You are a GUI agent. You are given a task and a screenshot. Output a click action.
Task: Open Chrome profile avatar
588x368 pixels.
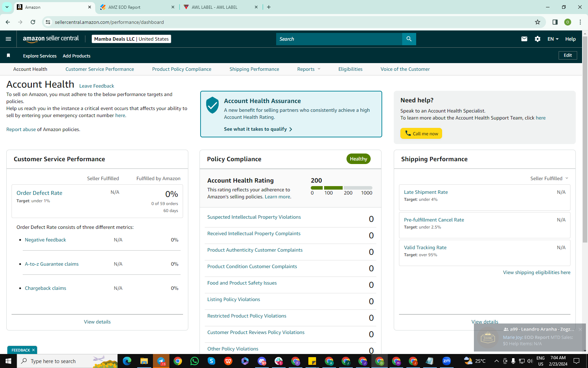[568, 22]
